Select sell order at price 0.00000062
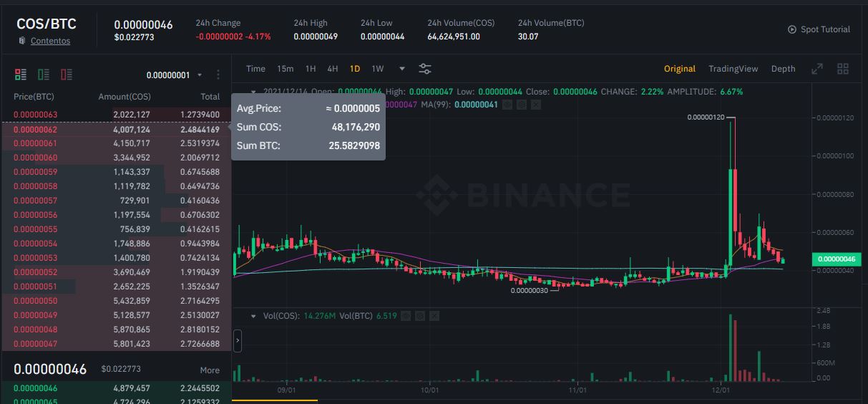 (116, 130)
